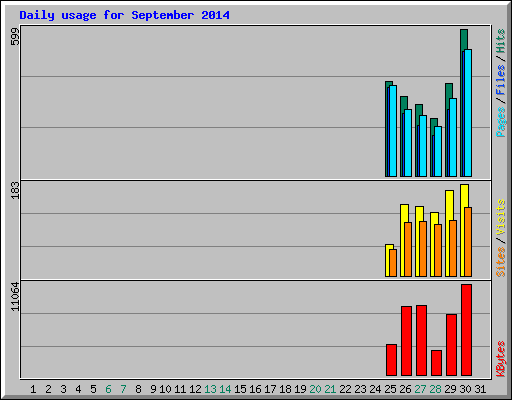Viewport: 512px width, 400px height.
Task: Click the day 25 cyan Pages bar
Action: pos(393,131)
